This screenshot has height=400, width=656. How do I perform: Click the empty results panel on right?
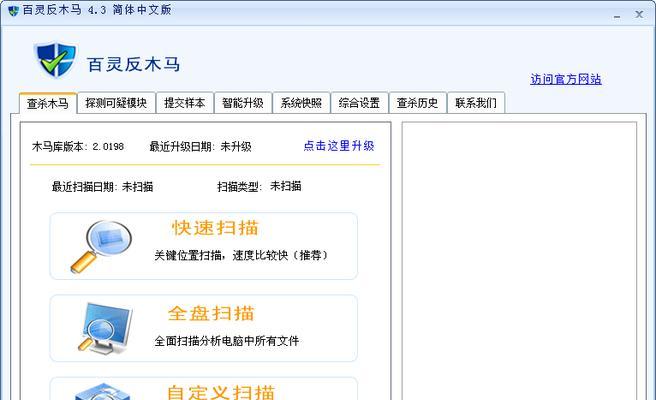(519, 261)
